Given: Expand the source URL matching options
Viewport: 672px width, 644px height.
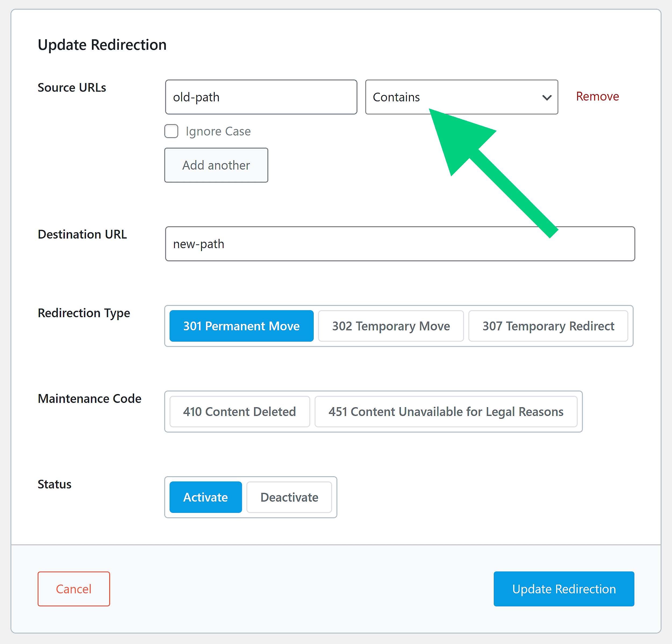Looking at the screenshot, I should 461,97.
